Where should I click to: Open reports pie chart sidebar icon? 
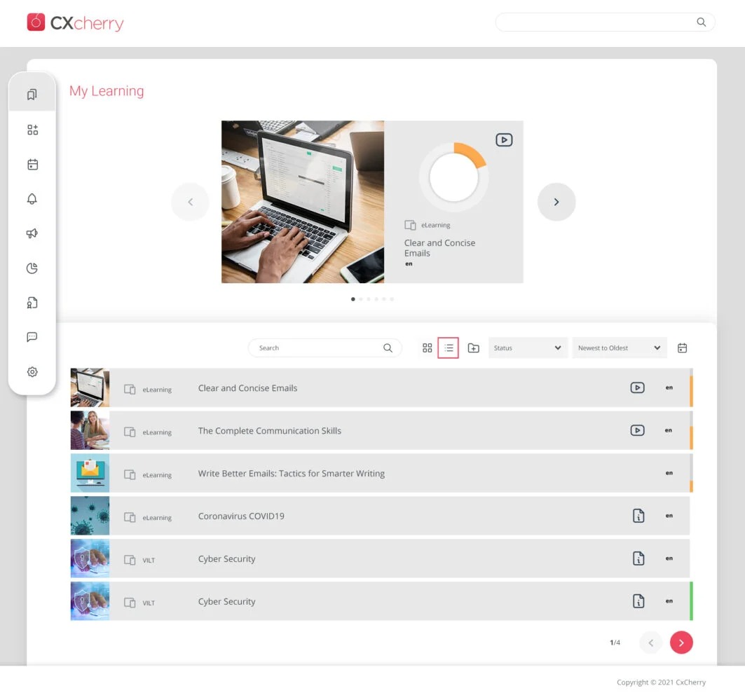(x=32, y=268)
